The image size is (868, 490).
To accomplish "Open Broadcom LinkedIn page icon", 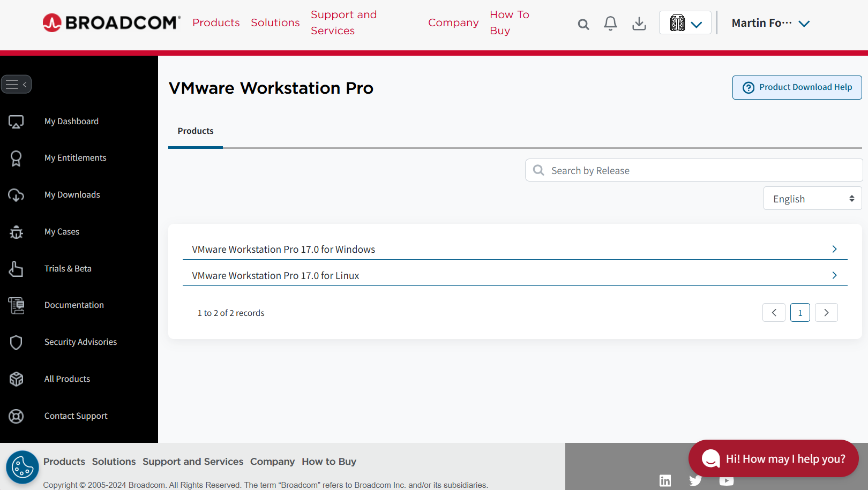I will point(665,480).
